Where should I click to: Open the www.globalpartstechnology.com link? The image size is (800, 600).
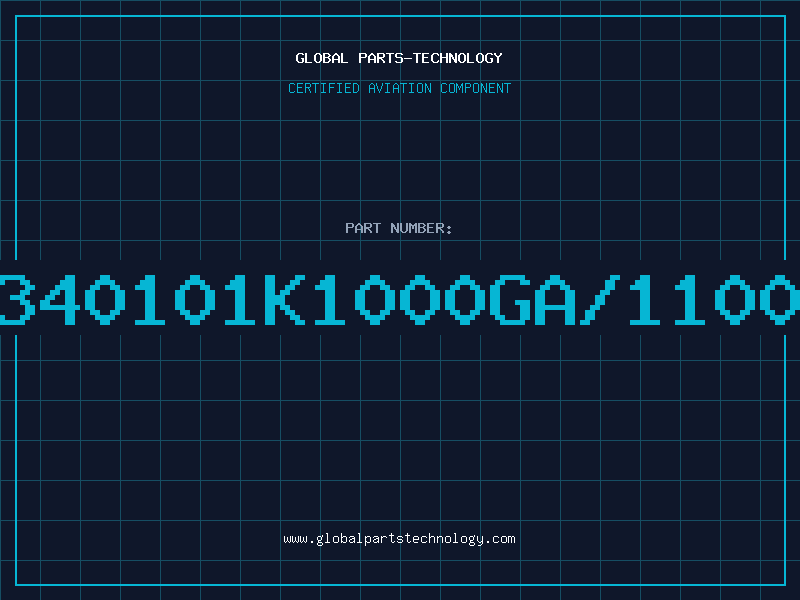pos(399,539)
